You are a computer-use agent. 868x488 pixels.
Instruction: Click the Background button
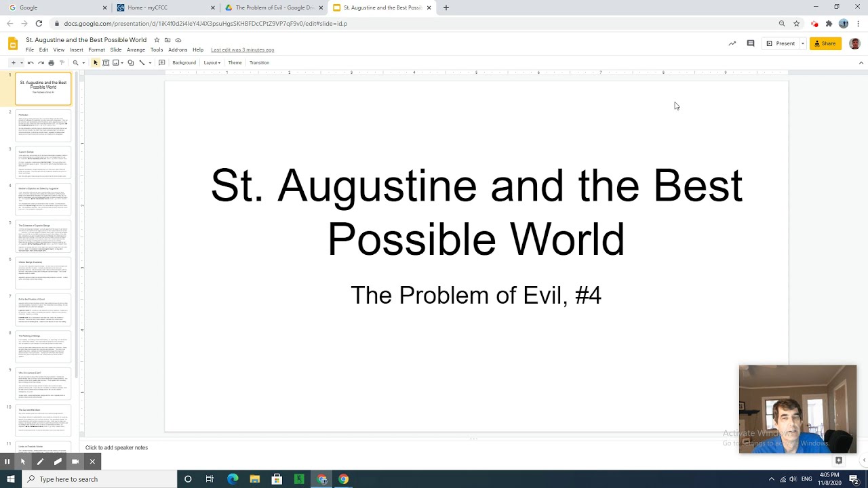[184, 62]
